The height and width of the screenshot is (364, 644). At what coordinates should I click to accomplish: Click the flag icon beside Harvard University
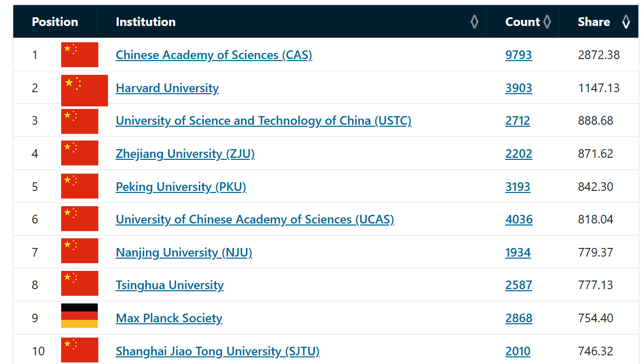[x=85, y=91]
